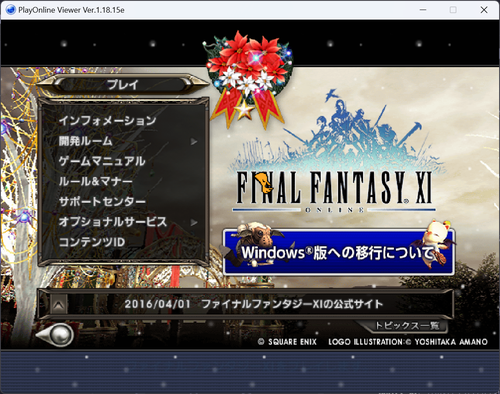This screenshot has height=394, width=500.
Task: Click the PlayOnline Viewer title bar icon
Action: [x=11, y=10]
